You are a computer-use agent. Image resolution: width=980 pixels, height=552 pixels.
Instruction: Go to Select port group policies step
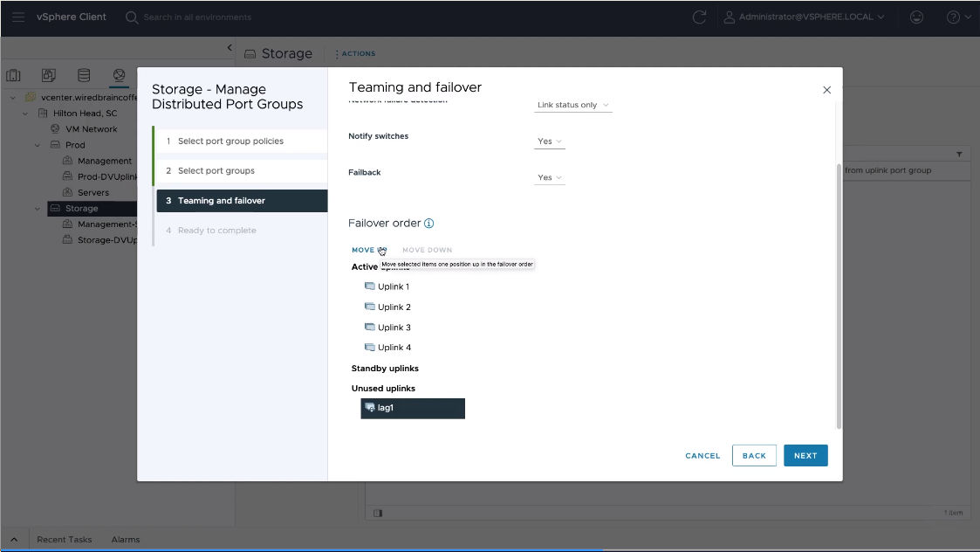click(x=230, y=141)
